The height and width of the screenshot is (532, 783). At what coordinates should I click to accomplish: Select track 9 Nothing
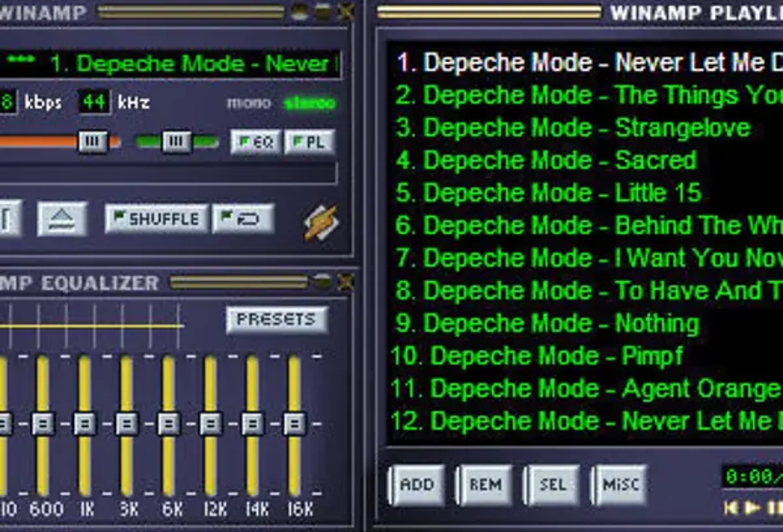pyautogui.click(x=586, y=324)
